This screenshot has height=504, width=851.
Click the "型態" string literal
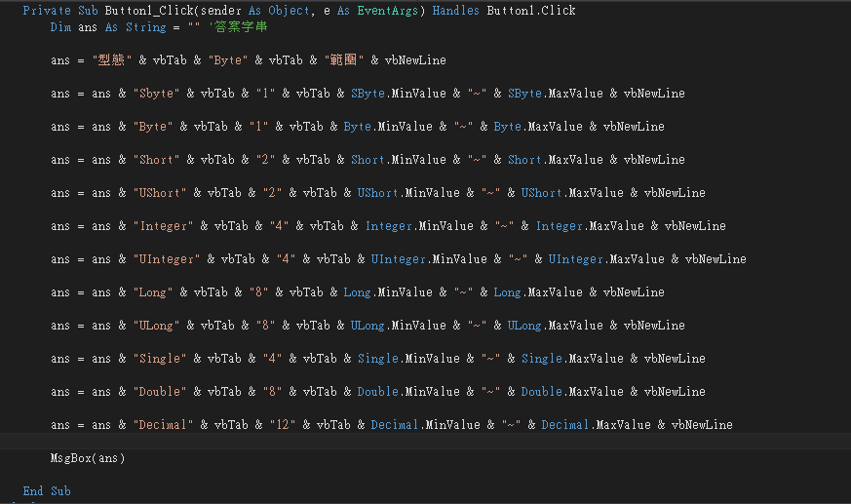point(112,60)
